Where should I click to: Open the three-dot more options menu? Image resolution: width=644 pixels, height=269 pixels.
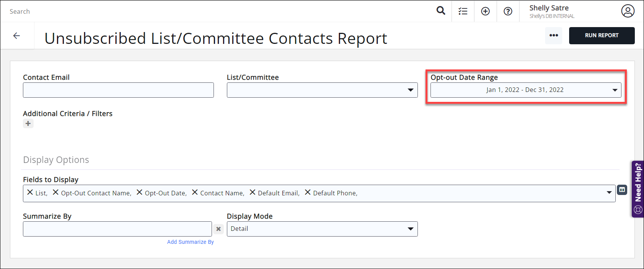point(553,35)
